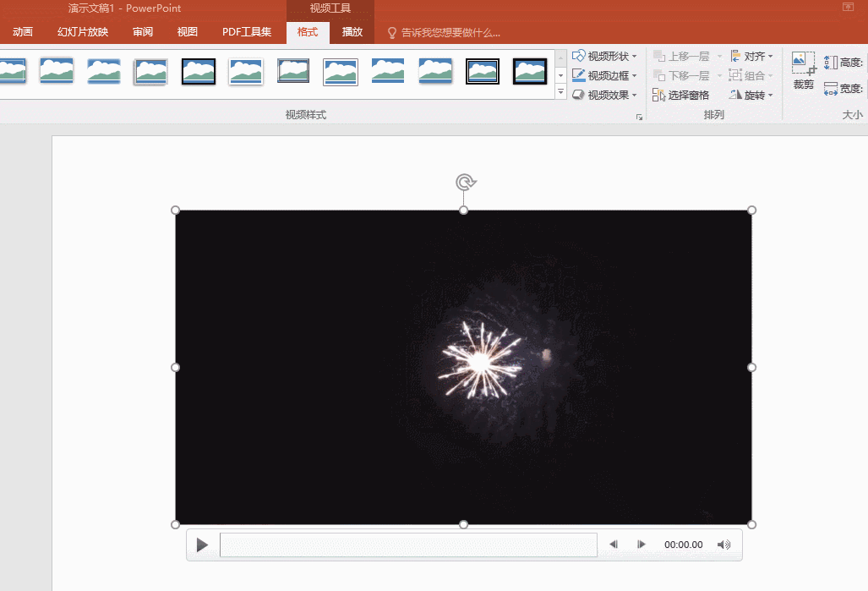Image resolution: width=868 pixels, height=591 pixels.
Task: Click the rotation handle above the video
Action: [466, 183]
